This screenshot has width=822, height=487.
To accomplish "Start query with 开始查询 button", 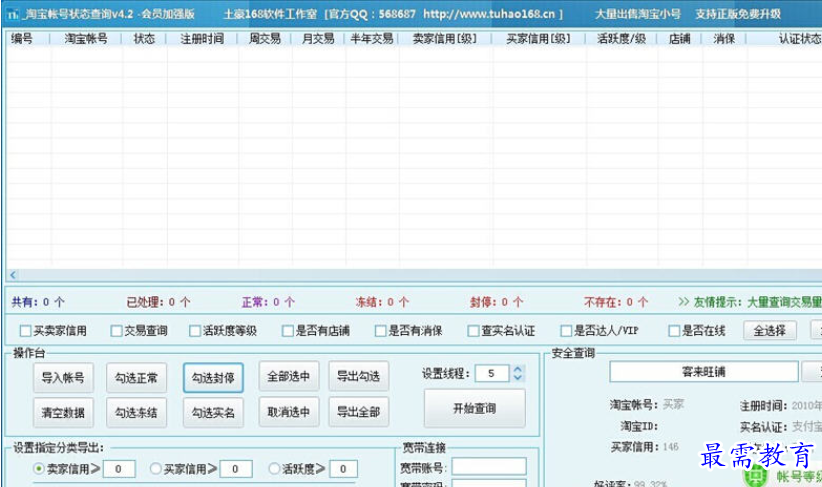I will click(x=474, y=408).
